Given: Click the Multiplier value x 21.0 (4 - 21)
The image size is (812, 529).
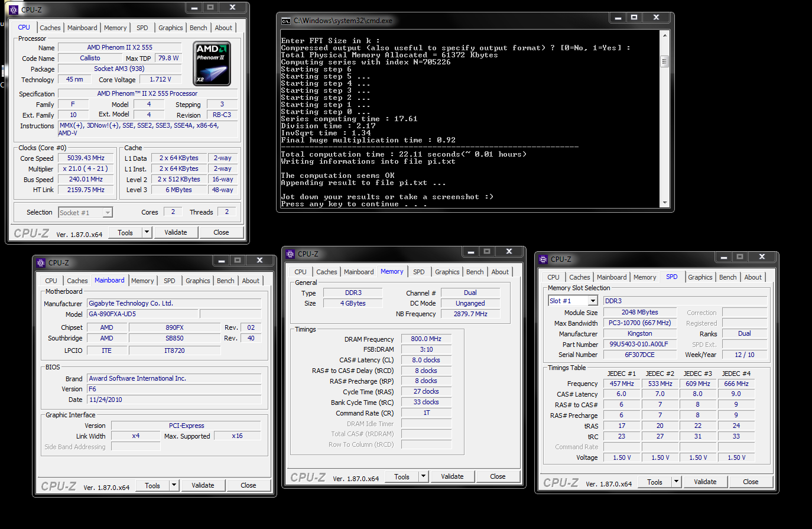Looking at the screenshot, I should tap(86, 169).
